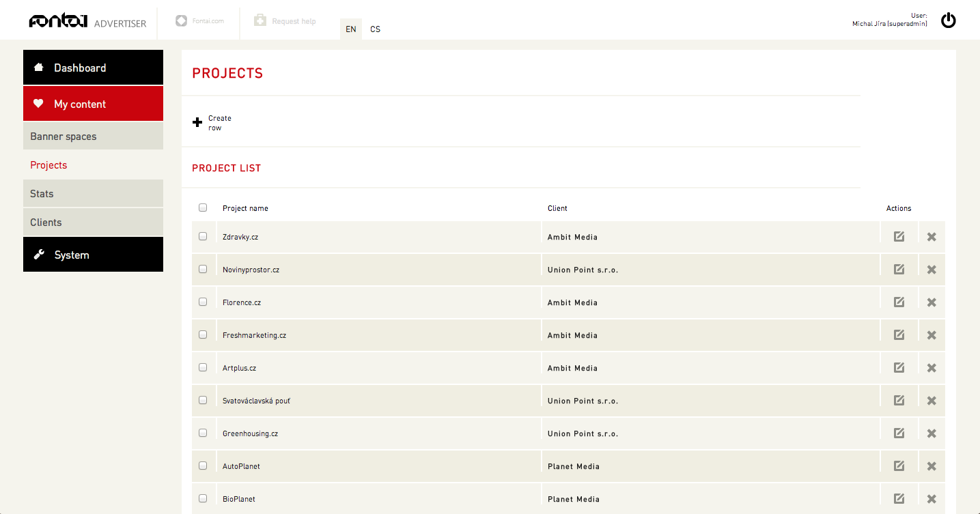980x514 pixels.
Task: Delete the BioPlanet project
Action: [932, 499]
